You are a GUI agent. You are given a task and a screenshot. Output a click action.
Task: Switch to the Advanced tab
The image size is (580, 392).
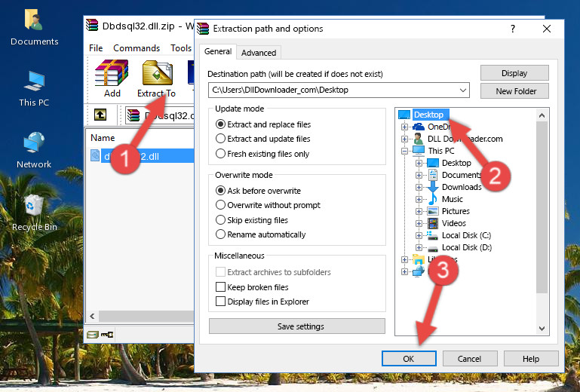(x=259, y=53)
